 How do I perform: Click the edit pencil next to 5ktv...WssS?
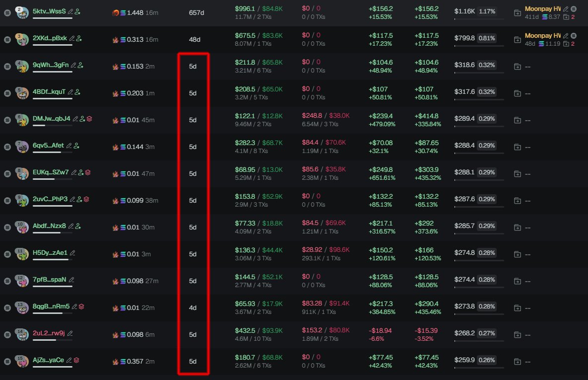point(70,11)
